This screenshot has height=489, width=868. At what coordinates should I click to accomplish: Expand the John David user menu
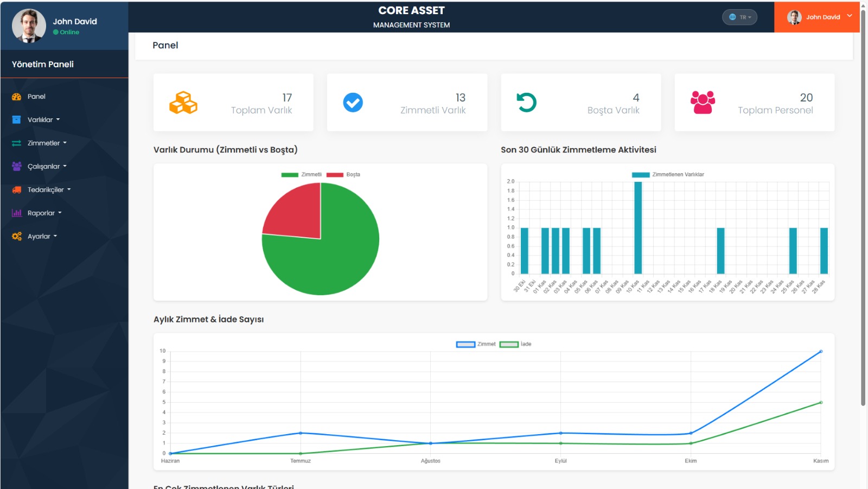tap(819, 17)
